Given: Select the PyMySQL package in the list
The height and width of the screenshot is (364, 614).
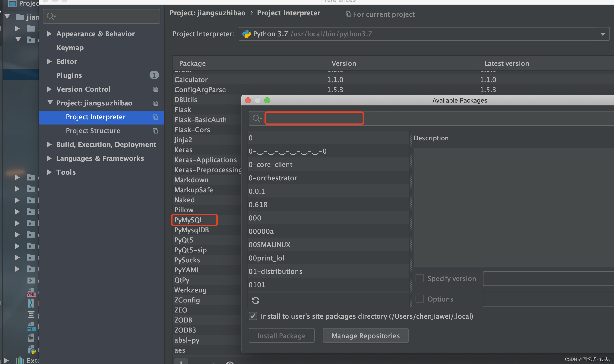Looking at the screenshot, I should point(189,220).
